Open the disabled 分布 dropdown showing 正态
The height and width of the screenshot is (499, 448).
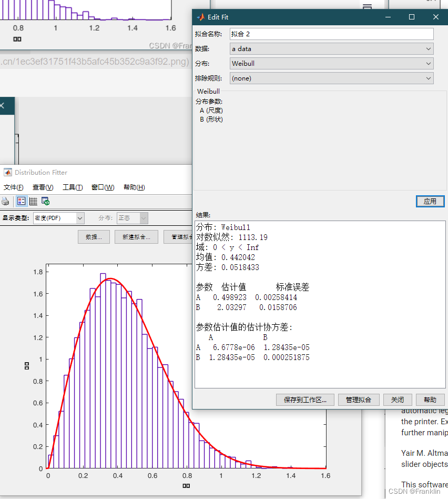click(133, 218)
